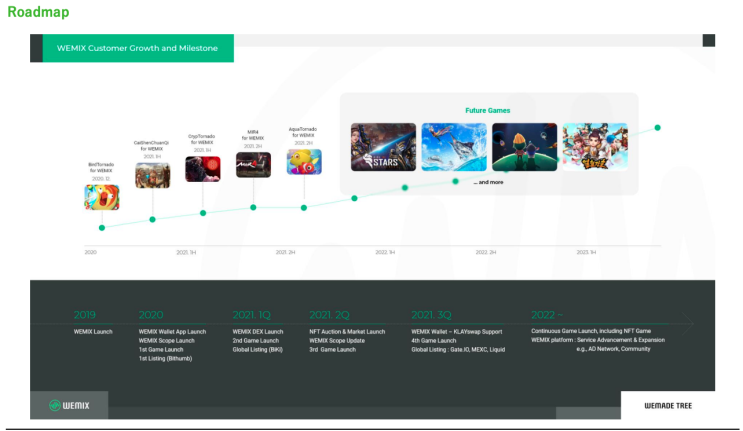Select timeline dot beneath AquaTornado
This screenshot has height=431, width=743.
(304, 208)
